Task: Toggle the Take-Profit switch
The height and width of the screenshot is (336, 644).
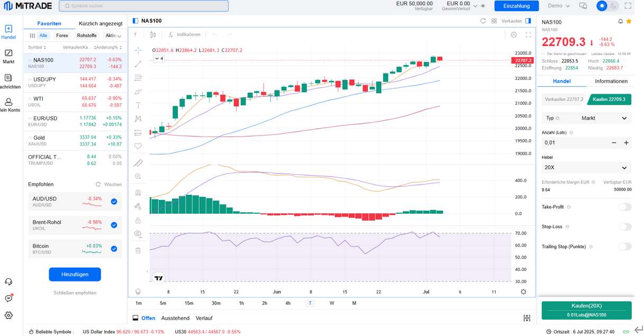Action: (x=625, y=207)
